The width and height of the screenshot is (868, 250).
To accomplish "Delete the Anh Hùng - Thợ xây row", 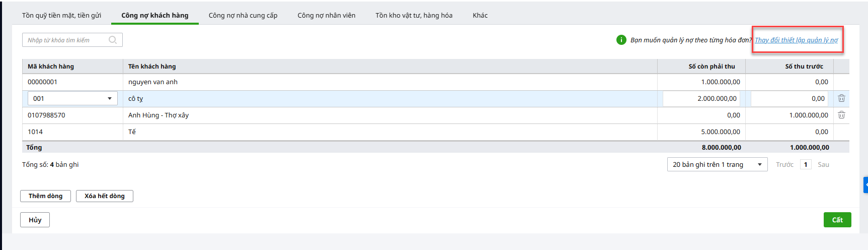I will click(841, 115).
